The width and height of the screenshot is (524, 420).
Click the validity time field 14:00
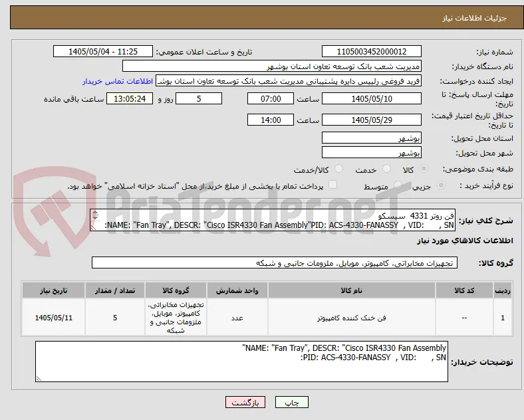click(x=271, y=120)
